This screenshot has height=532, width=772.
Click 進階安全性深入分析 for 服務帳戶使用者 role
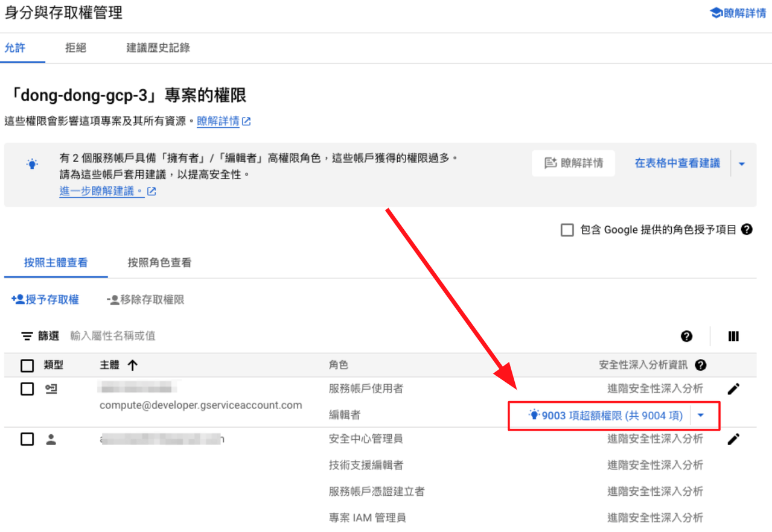pos(655,389)
